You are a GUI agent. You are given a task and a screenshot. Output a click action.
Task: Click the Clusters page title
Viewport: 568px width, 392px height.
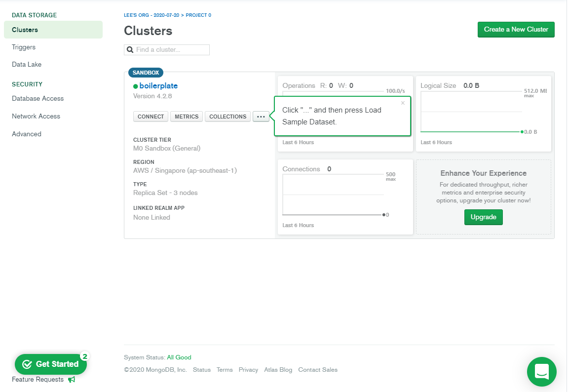click(148, 31)
